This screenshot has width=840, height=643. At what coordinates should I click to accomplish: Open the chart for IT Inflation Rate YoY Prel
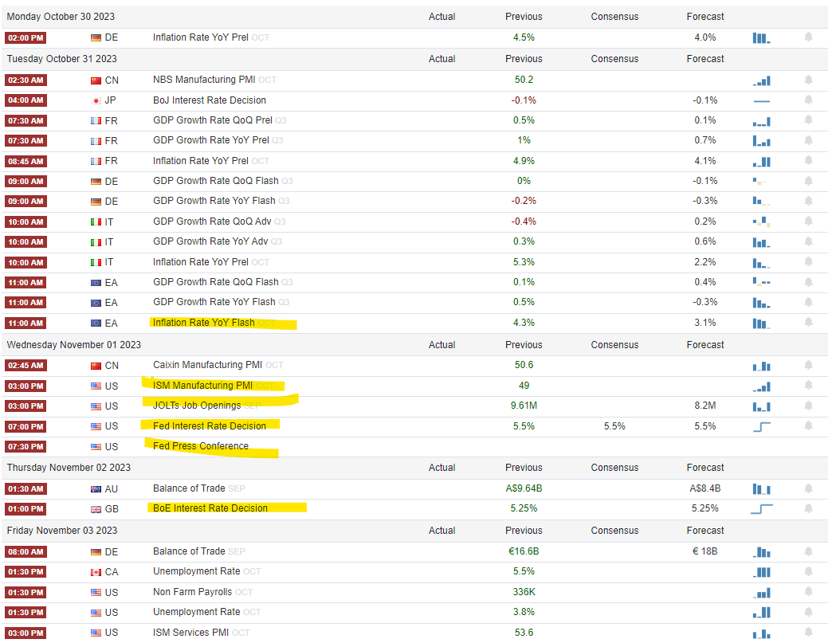(x=761, y=264)
